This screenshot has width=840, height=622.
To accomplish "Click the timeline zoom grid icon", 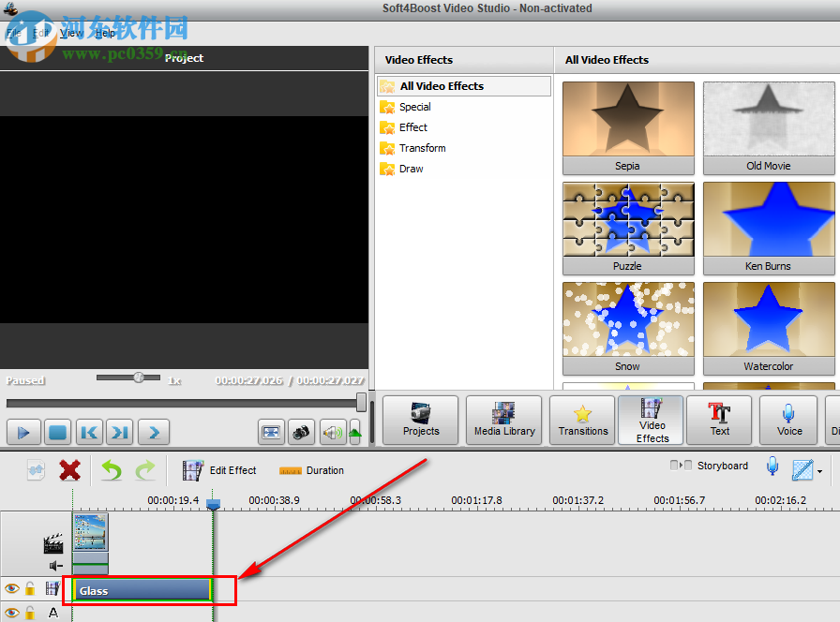I will click(802, 470).
